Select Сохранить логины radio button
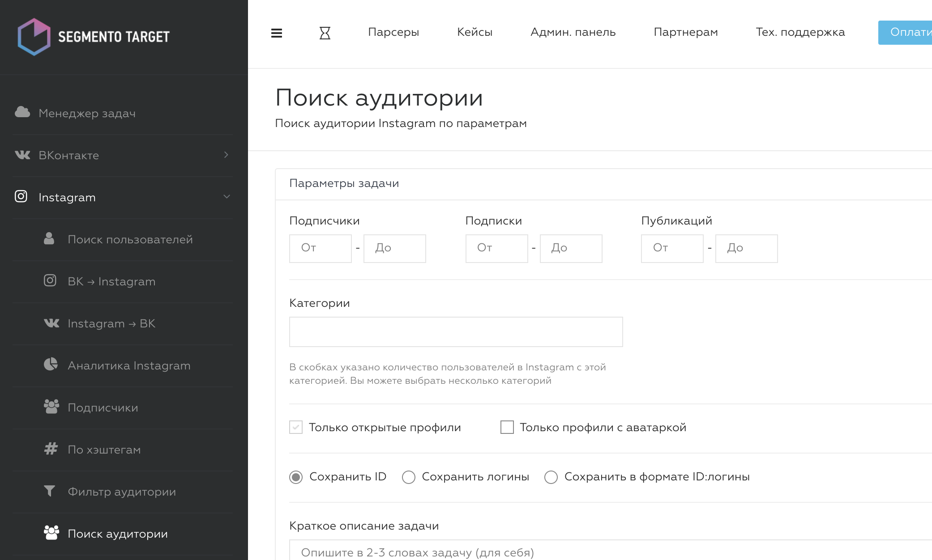 coord(409,477)
